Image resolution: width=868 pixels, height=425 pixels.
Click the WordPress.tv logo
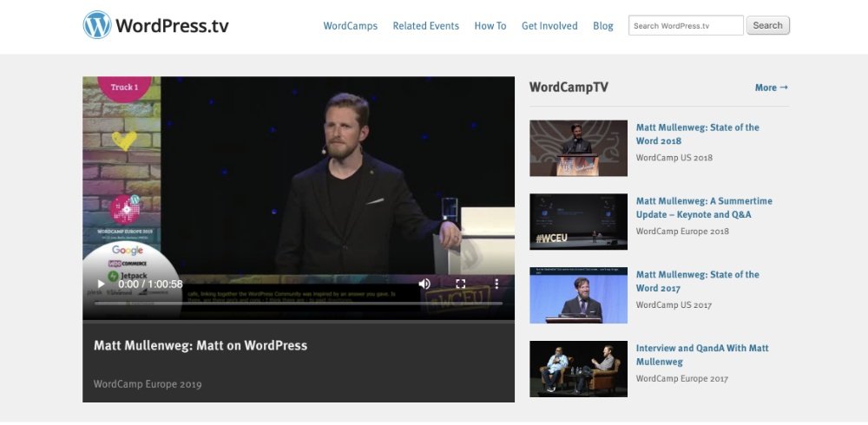(x=156, y=25)
